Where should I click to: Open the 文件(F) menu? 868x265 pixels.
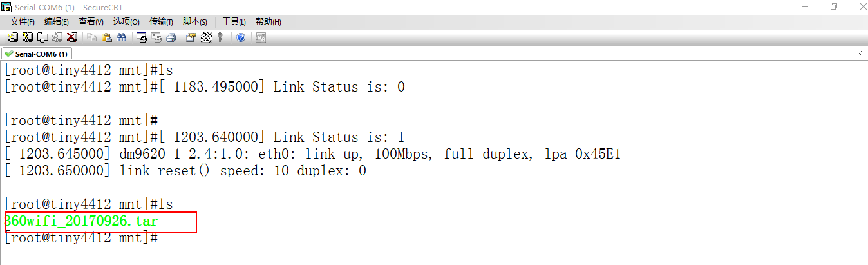[x=23, y=21]
